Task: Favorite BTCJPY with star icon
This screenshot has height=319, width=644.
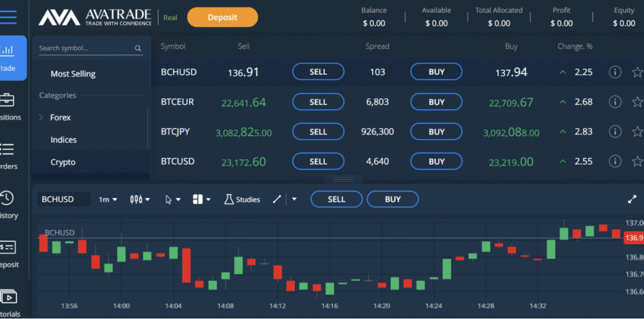Action: tap(638, 132)
